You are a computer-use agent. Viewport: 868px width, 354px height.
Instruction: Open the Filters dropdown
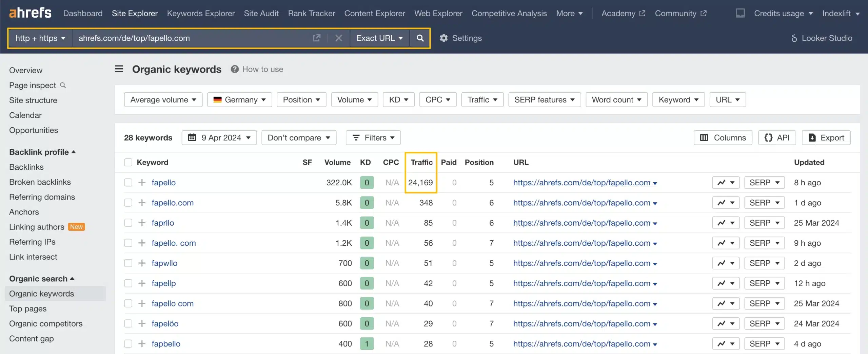pyautogui.click(x=373, y=137)
